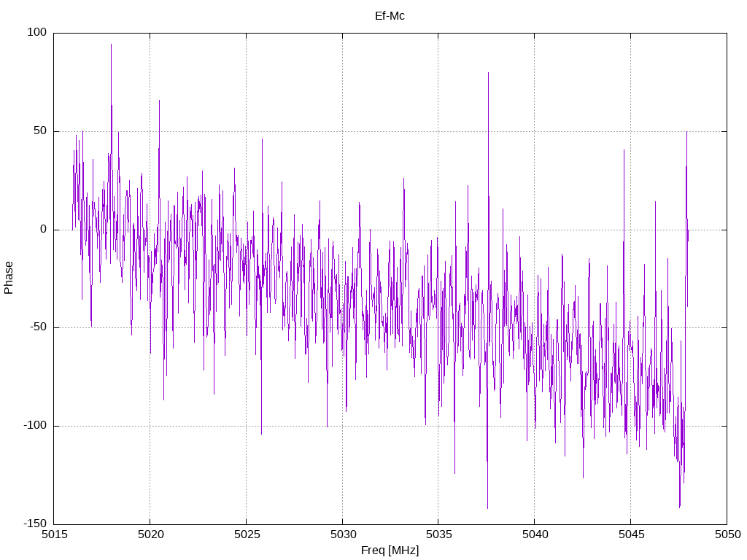
Task: Click the x-axis tick label 5020
Action: [x=150, y=534]
